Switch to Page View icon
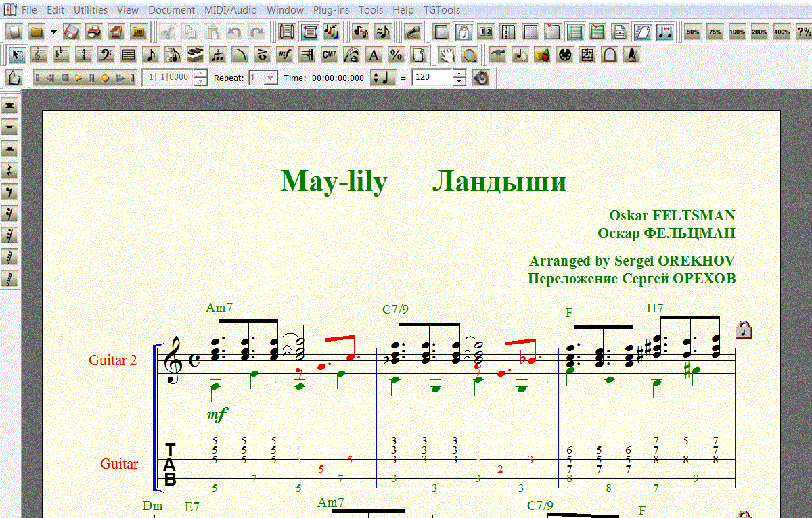Viewport: 812px width, 518px height. point(309,32)
